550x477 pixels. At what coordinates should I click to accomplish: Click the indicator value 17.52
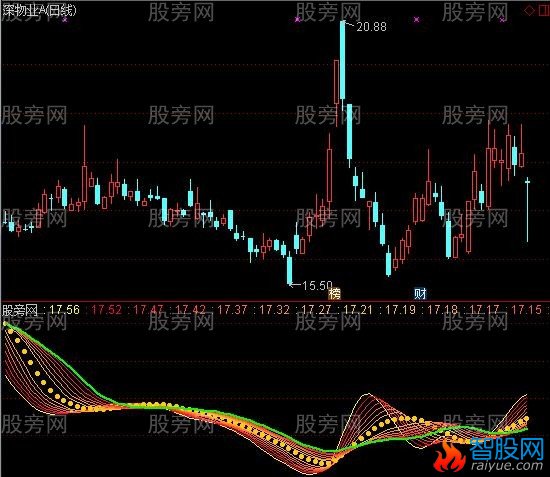(107, 310)
